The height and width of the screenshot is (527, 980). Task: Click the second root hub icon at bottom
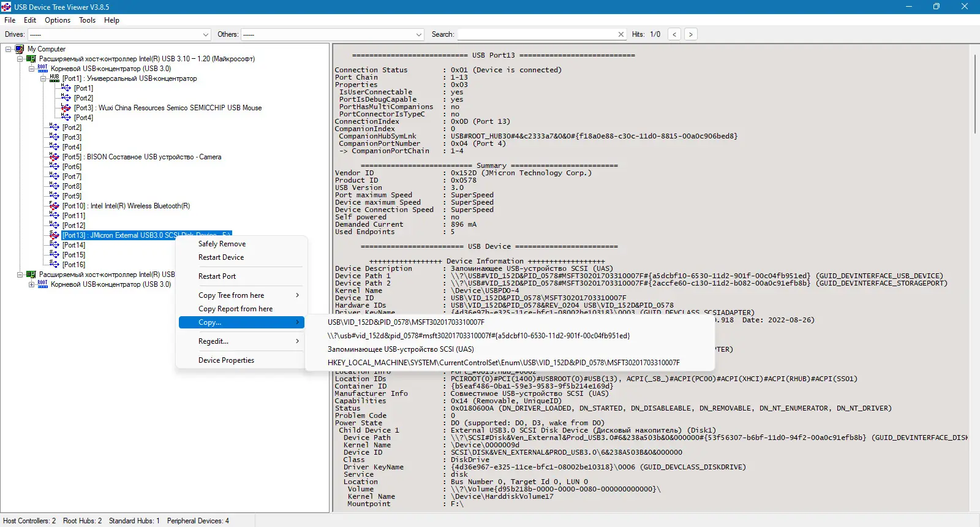click(x=43, y=284)
